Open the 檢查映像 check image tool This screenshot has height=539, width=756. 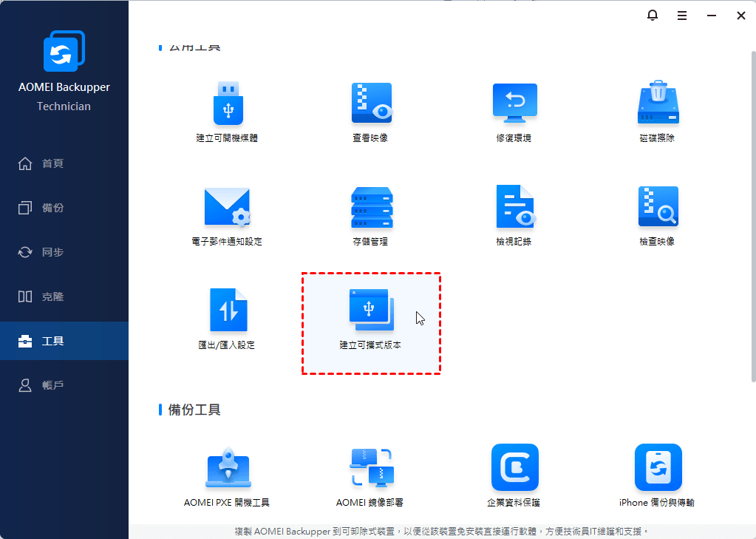(x=658, y=216)
